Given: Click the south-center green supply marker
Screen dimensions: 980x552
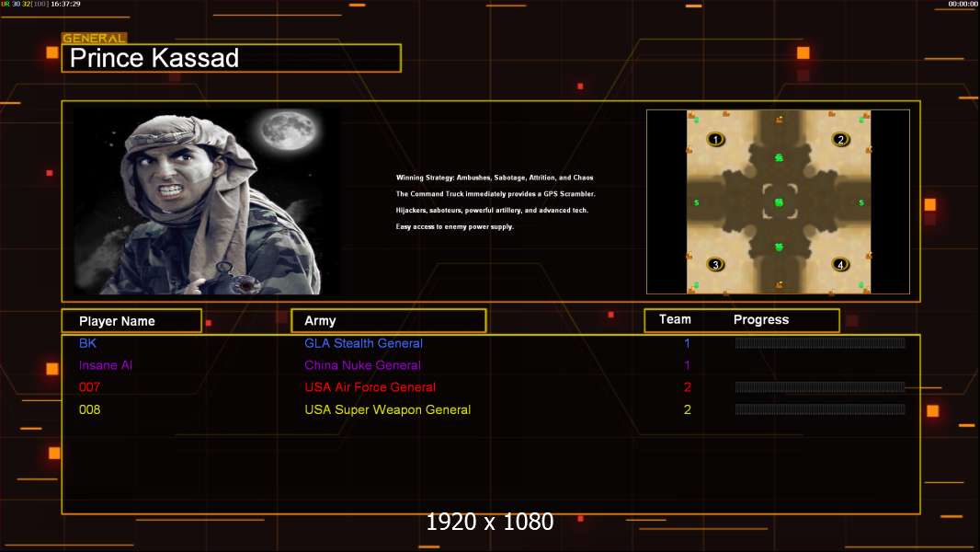Looking at the screenshot, I should coord(779,247).
